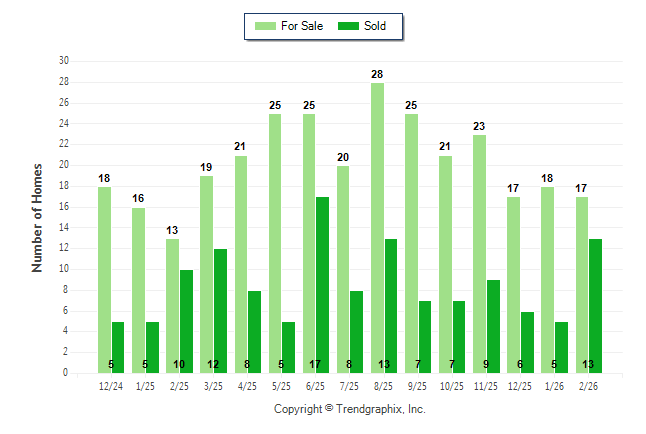Click the 2/26 Sold bar showing 13

point(595,305)
